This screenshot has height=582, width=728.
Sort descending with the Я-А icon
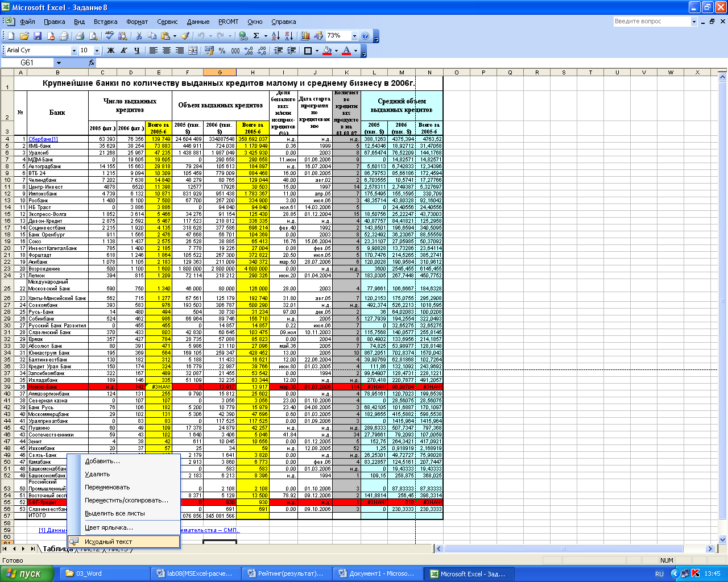click(289, 36)
